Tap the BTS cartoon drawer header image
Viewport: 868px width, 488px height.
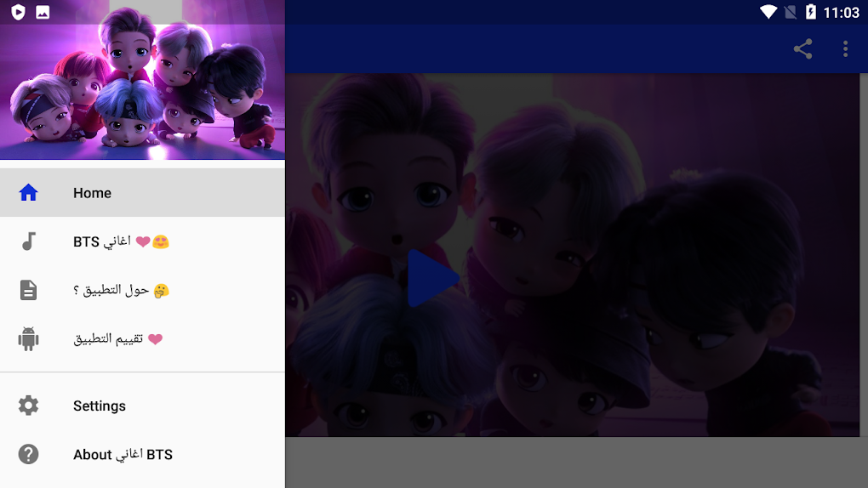pos(142,80)
